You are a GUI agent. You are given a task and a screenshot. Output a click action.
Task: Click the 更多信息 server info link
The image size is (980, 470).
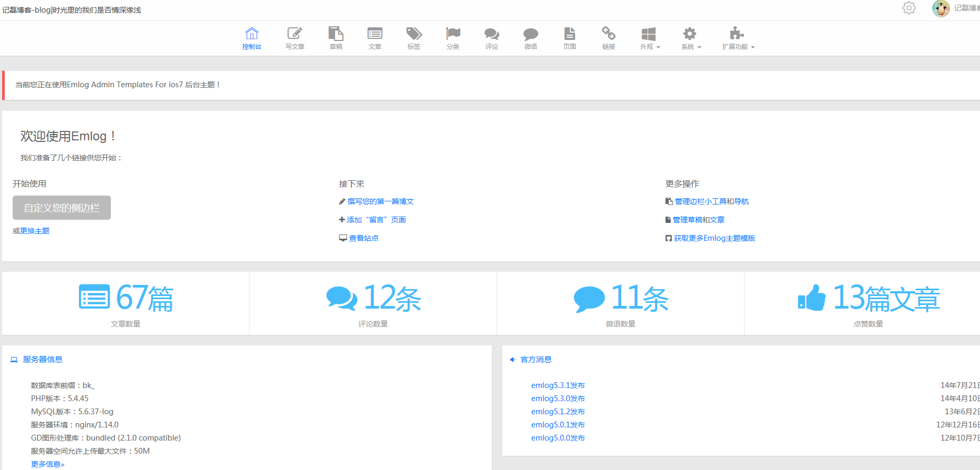[x=47, y=464]
